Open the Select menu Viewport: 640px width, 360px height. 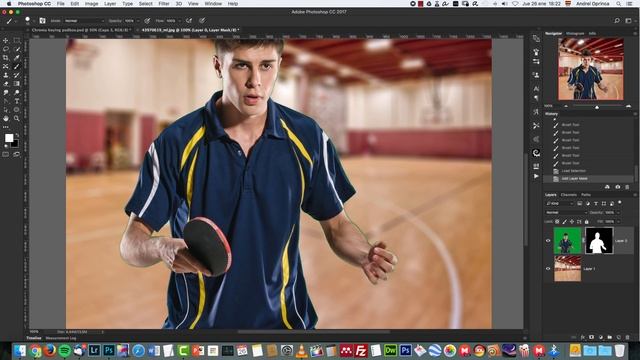pyautogui.click(x=145, y=4)
